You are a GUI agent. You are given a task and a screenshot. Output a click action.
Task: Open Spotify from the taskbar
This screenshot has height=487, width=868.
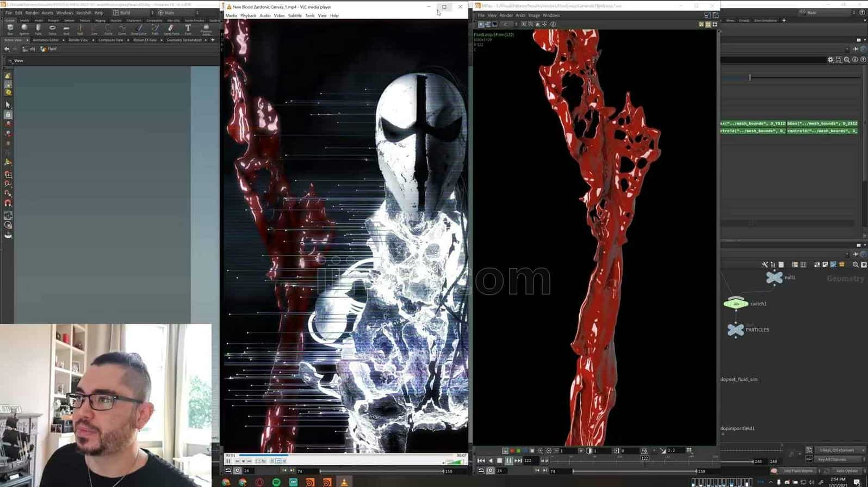pos(276,482)
